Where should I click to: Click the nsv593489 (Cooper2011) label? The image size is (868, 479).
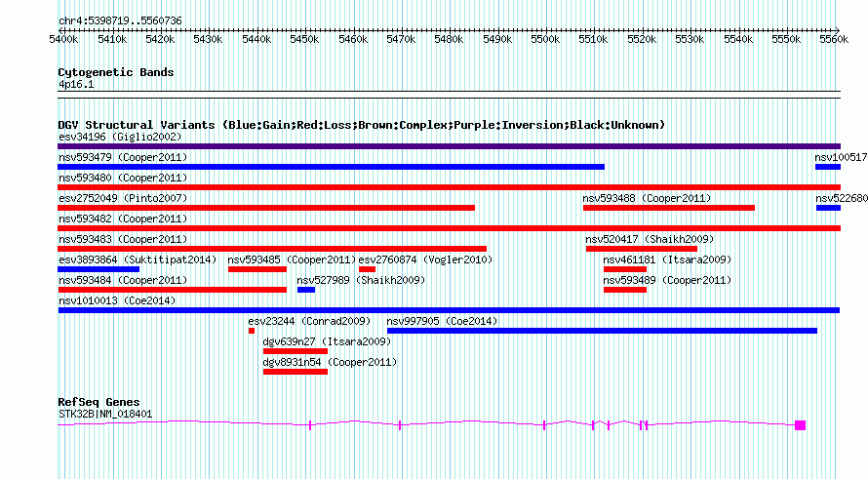(667, 280)
